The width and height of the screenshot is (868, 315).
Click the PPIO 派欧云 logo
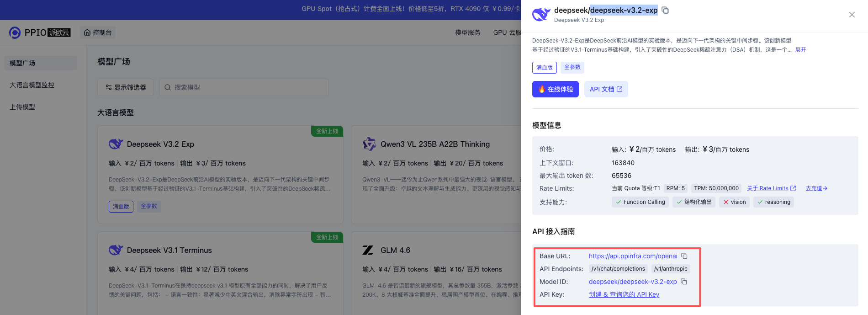click(x=40, y=32)
